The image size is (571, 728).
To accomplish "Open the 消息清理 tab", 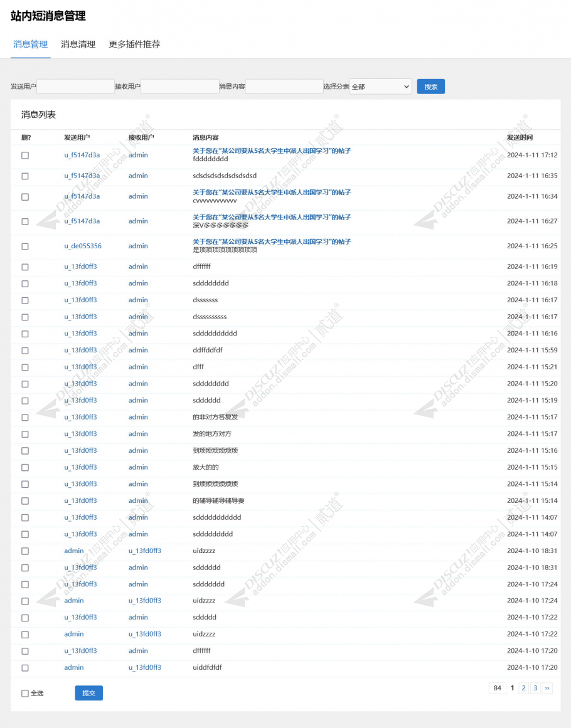I will [x=78, y=45].
